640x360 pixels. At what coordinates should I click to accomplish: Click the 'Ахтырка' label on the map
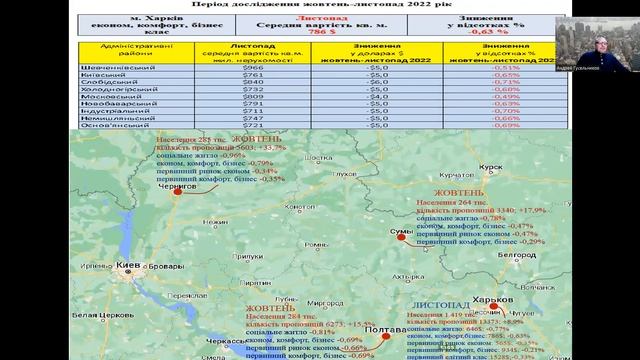[408, 277]
